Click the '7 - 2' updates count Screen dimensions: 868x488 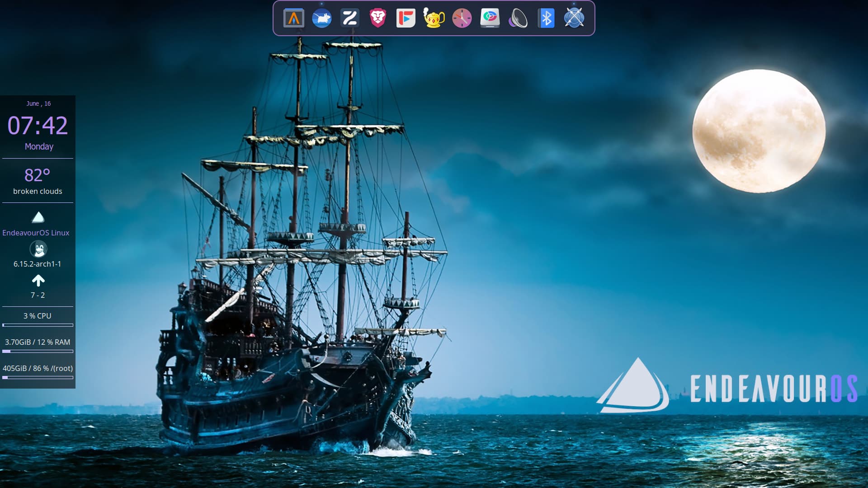point(38,295)
